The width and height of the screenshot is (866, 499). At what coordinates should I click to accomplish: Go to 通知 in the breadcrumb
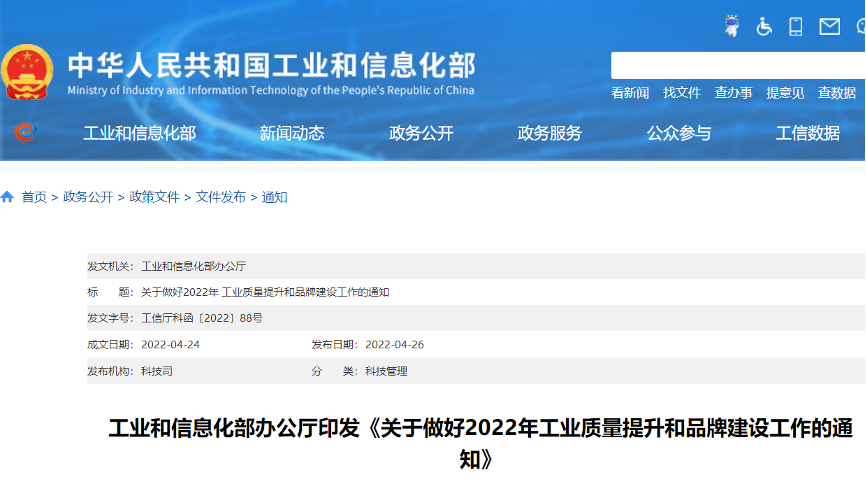point(274,197)
